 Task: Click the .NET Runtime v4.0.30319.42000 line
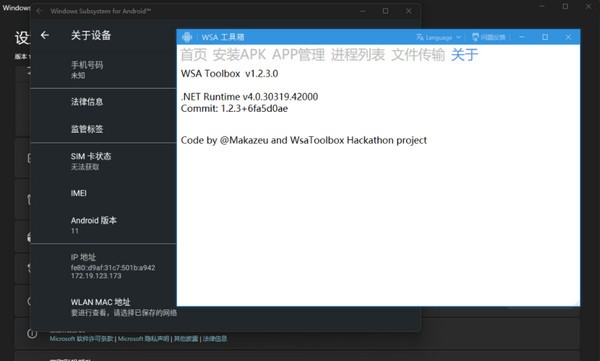click(x=249, y=96)
